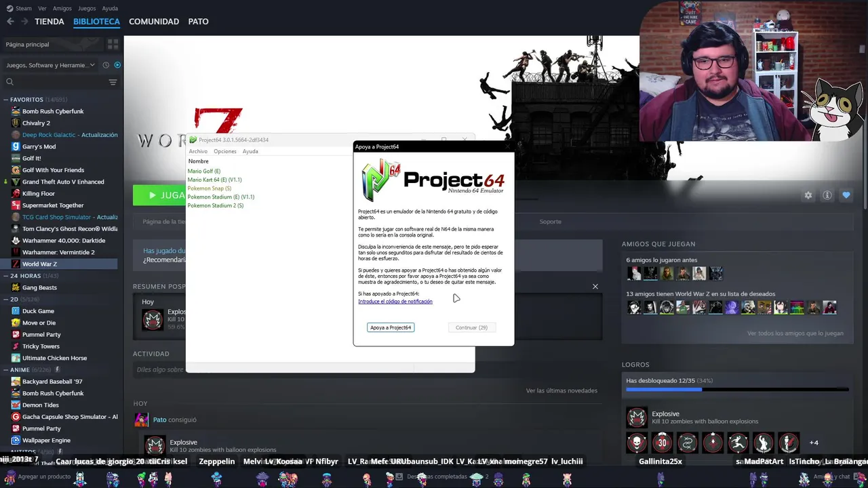The width and height of the screenshot is (868, 488).
Task: Open the Soporte tab of World War Z
Action: click(550, 222)
